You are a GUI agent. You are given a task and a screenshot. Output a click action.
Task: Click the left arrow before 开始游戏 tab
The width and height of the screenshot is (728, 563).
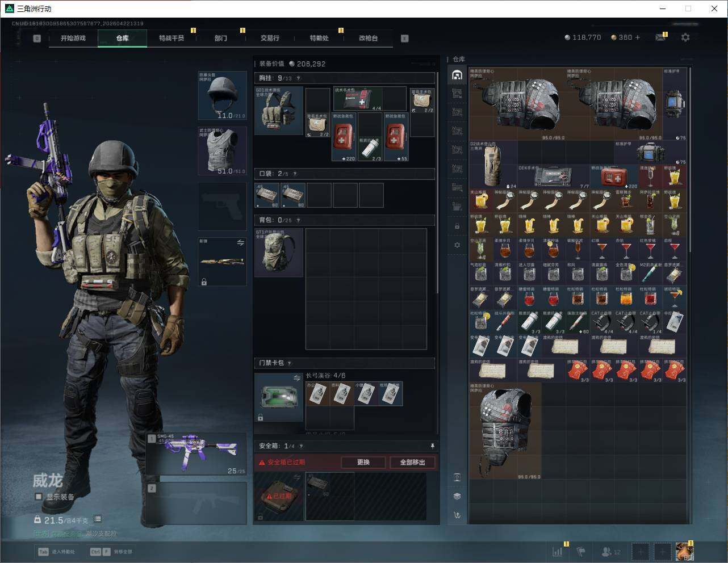point(37,39)
